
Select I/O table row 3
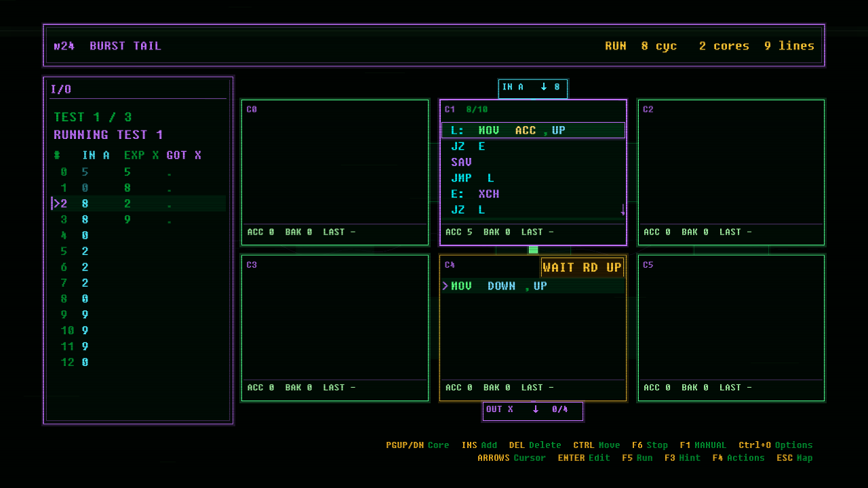(138, 220)
